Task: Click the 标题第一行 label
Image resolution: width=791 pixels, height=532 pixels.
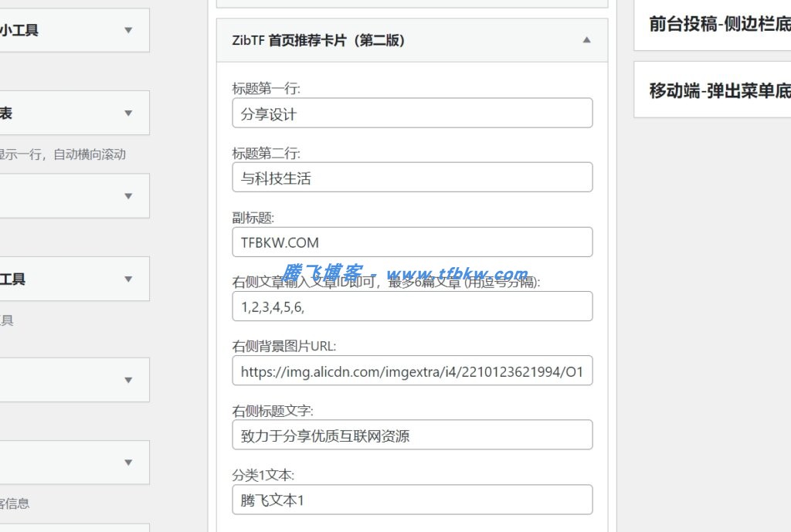Action: [x=266, y=89]
